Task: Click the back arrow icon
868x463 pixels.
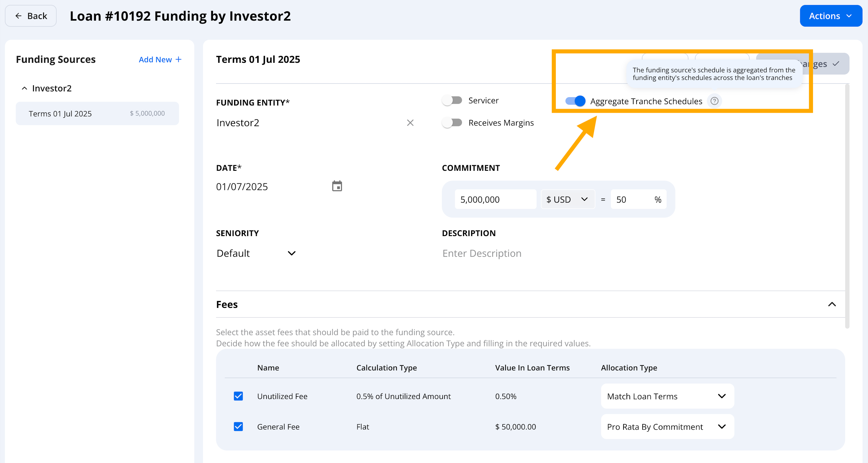Action: pos(19,16)
